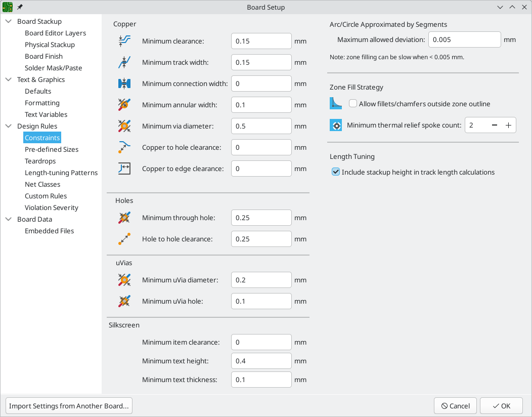The width and height of the screenshot is (532, 417).
Task: Click the zone fillet/chamfer icon
Action: pyautogui.click(x=335, y=103)
